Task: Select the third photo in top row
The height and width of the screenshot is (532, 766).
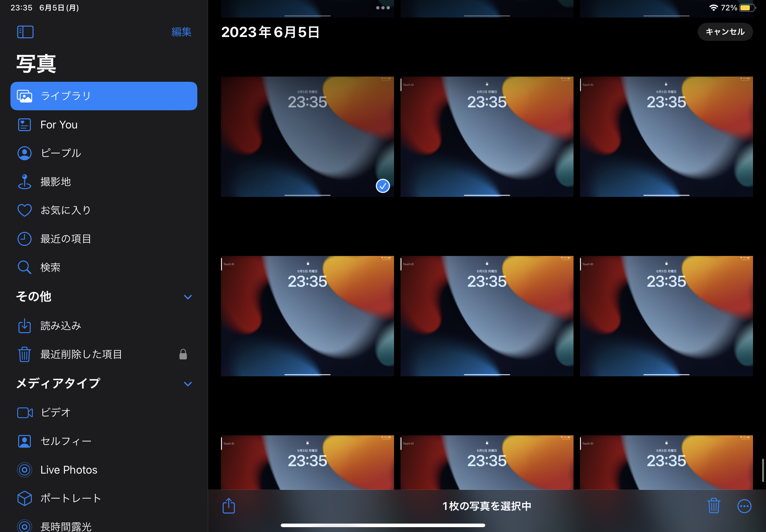Action: [x=666, y=137]
